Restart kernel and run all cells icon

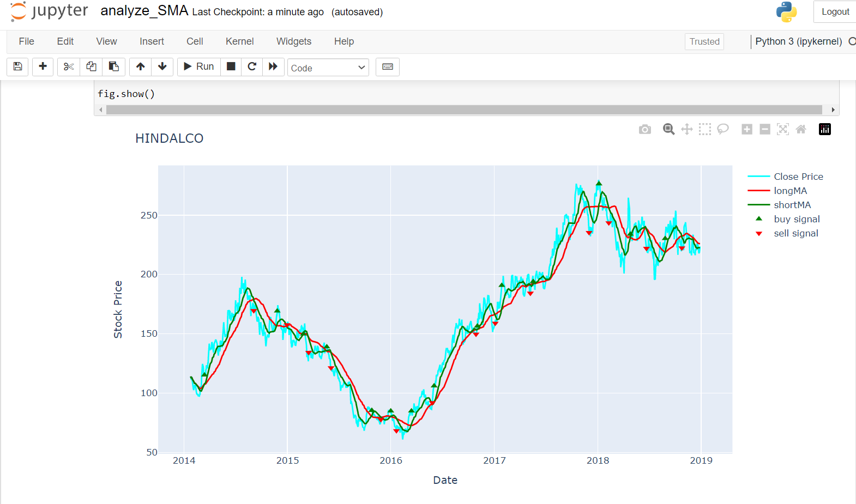[273, 66]
